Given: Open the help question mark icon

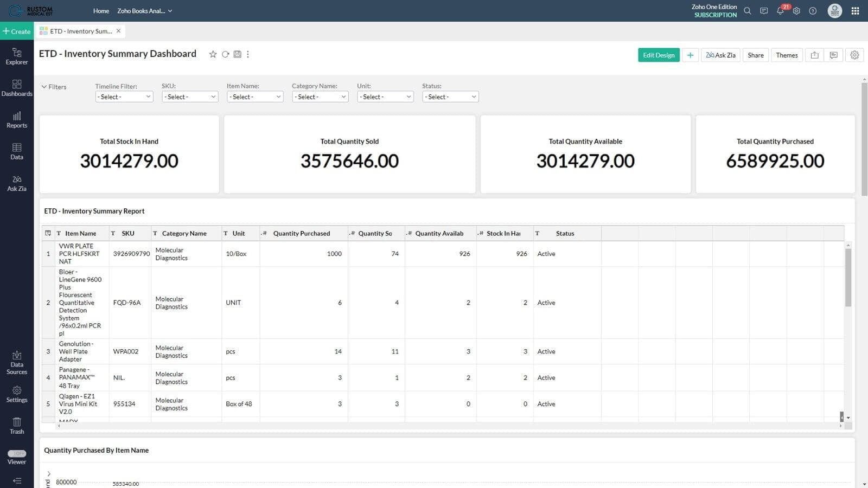Looking at the screenshot, I should click(813, 11).
